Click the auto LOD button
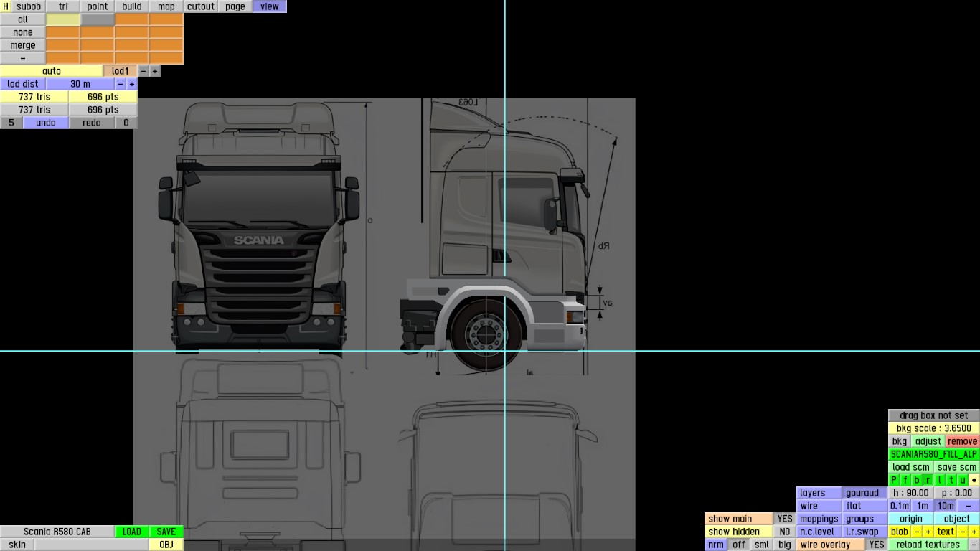The width and height of the screenshot is (980, 551). coord(52,71)
